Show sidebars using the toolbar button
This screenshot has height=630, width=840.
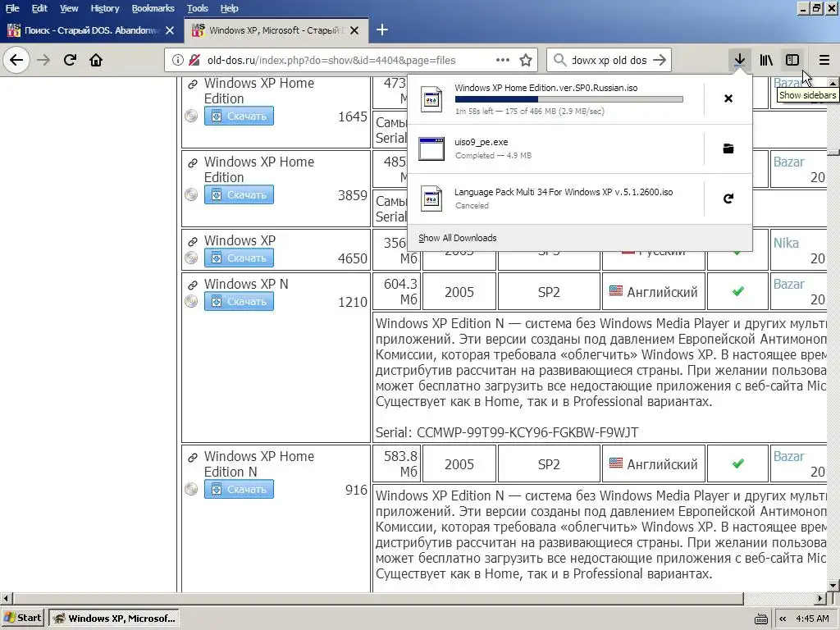tap(792, 60)
